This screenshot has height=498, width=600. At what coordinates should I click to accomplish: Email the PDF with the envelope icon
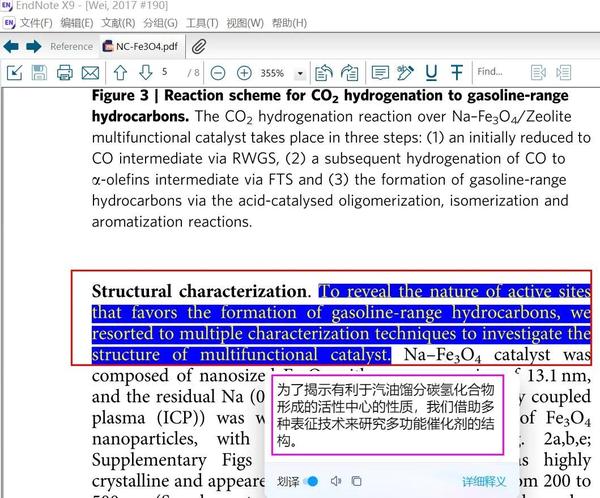[90, 72]
